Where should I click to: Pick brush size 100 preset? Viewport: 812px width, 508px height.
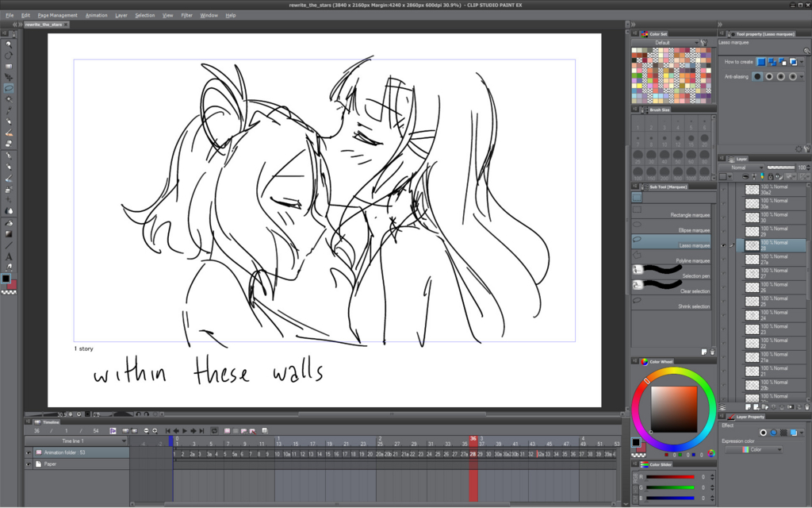tap(638, 172)
